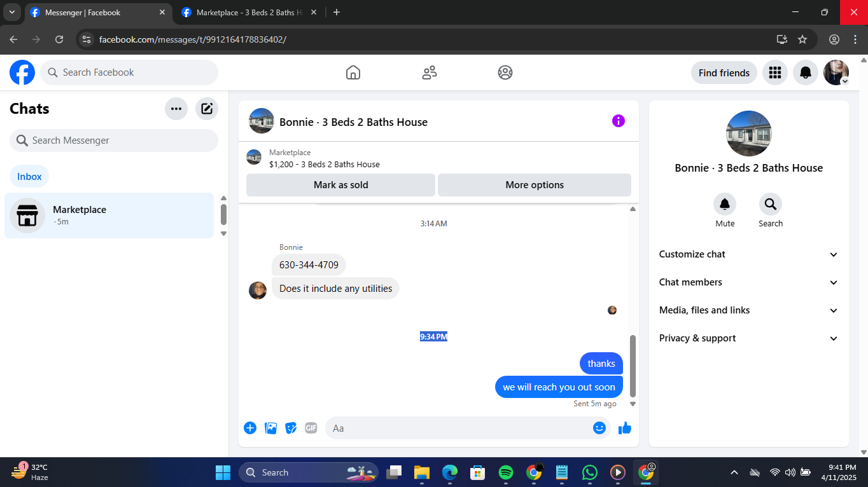
Task: Open Spotify from taskbar
Action: coord(506,472)
